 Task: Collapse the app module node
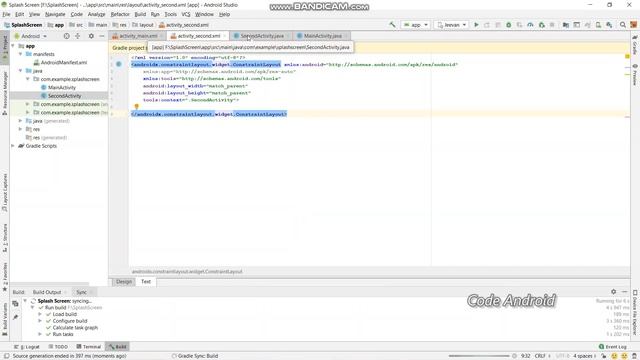[13, 46]
